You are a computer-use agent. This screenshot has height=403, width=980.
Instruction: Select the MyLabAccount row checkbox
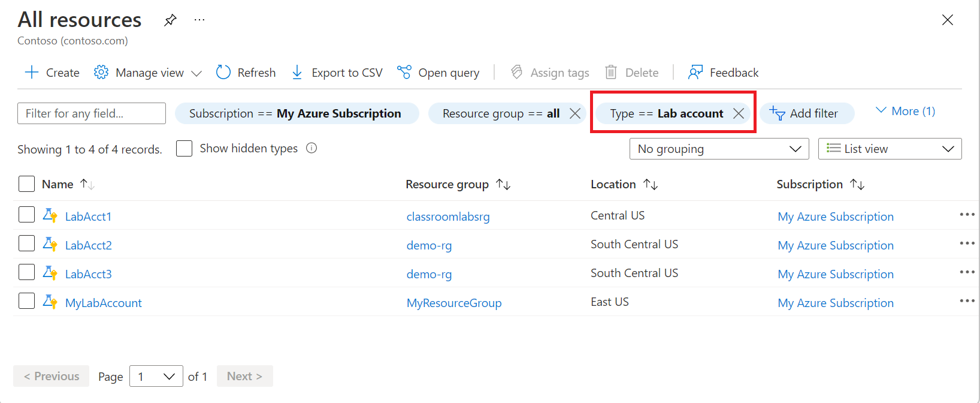pyautogui.click(x=26, y=300)
